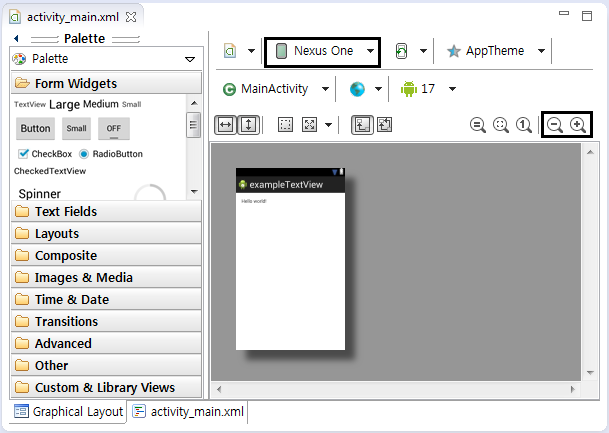The image size is (609, 433).
Task: Open the gravity dropdown arrow
Action: click(329, 125)
